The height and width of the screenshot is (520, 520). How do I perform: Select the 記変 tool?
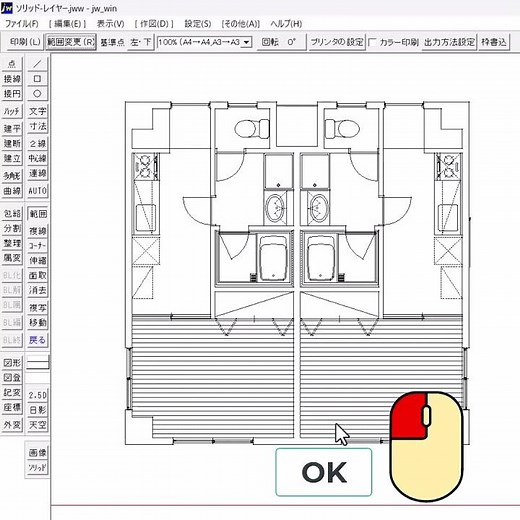[12, 392]
